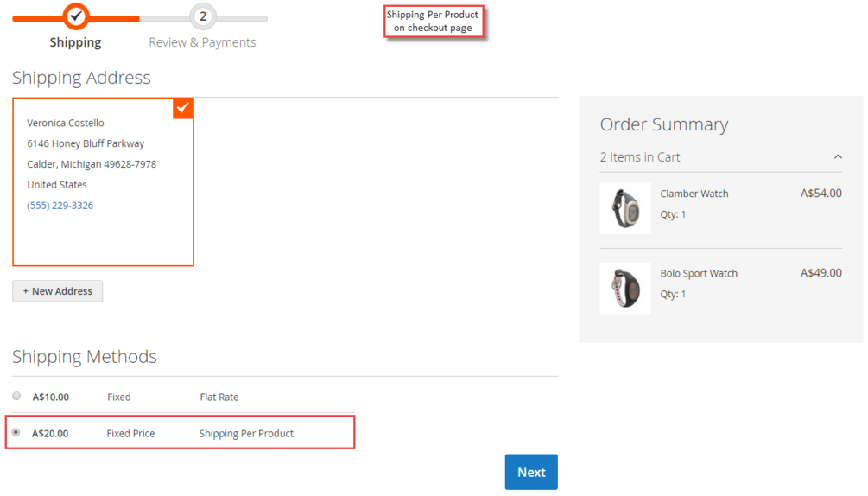868x496 pixels.
Task: Select the Veronica Costello address card
Action: [103, 181]
